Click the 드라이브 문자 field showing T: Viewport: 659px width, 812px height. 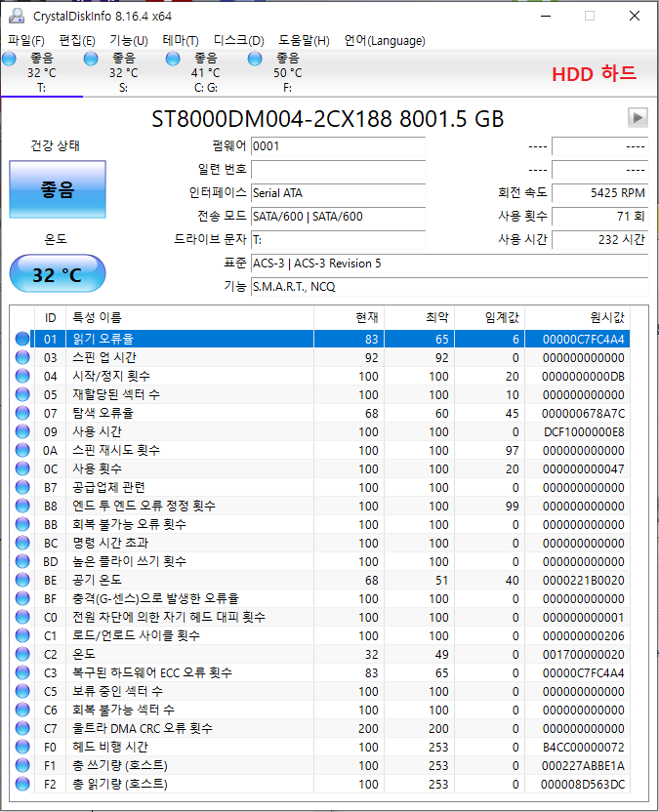(339, 239)
